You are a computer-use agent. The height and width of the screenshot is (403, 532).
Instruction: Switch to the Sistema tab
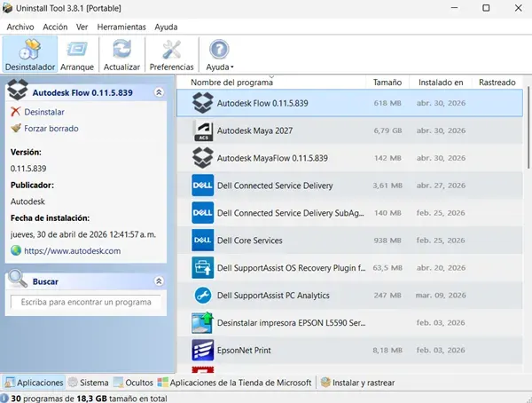pos(88,383)
